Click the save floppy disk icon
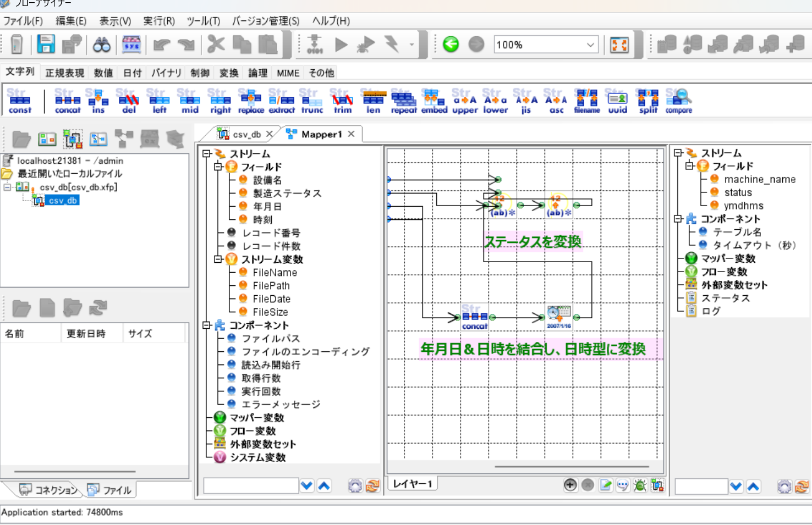The width and height of the screenshot is (812, 525). [46, 45]
